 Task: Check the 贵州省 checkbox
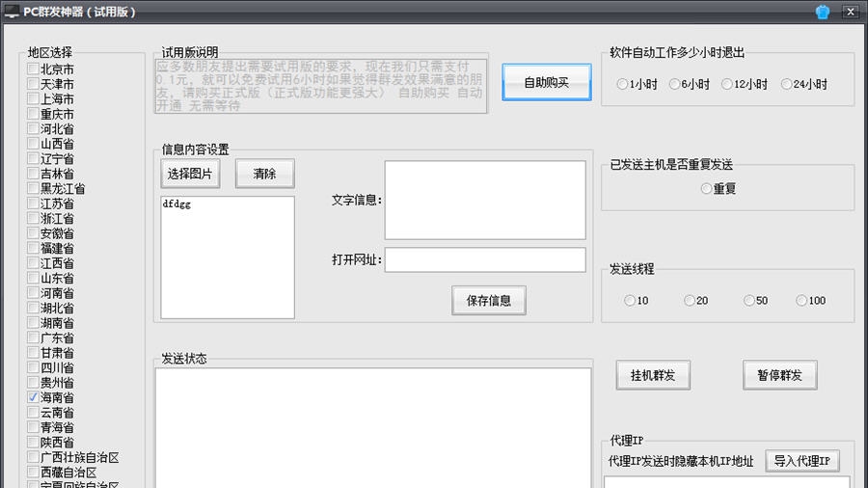coord(33,383)
